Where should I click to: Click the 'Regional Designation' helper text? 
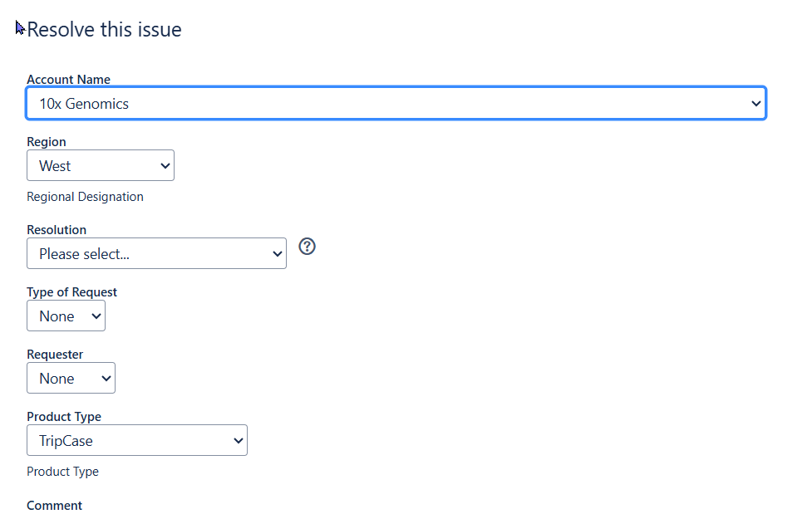85,197
